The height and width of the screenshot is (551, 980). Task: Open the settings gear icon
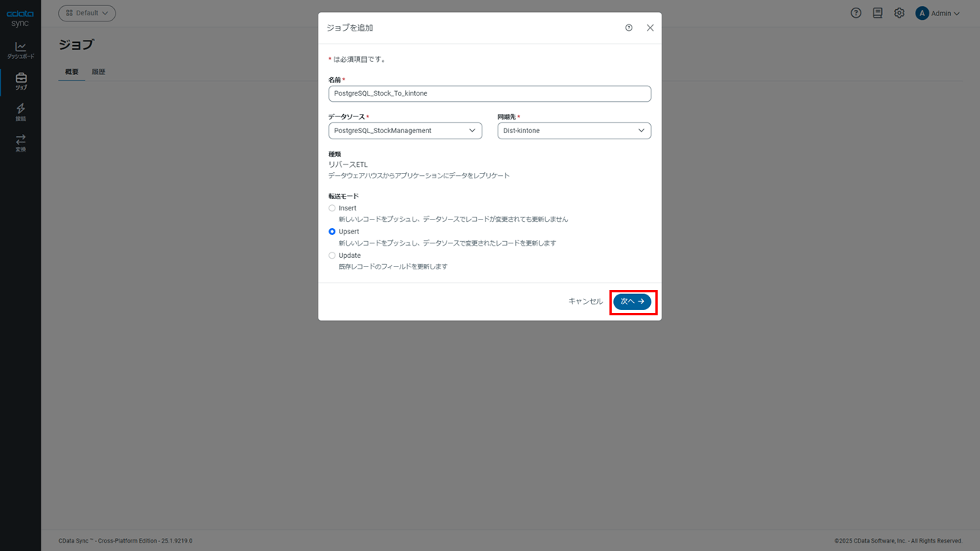point(899,13)
